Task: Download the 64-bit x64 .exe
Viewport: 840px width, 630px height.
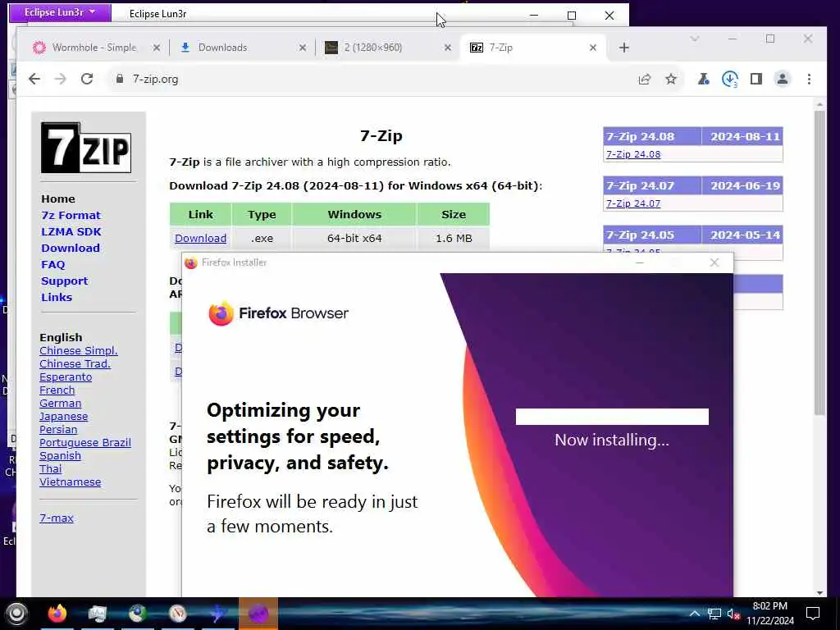Action: (200, 239)
